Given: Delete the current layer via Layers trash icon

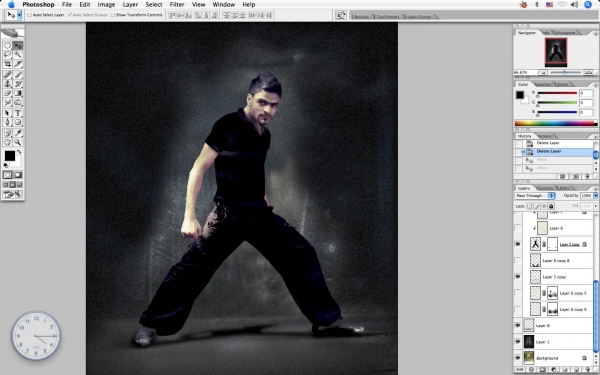Looking at the screenshot, I should pos(587,370).
